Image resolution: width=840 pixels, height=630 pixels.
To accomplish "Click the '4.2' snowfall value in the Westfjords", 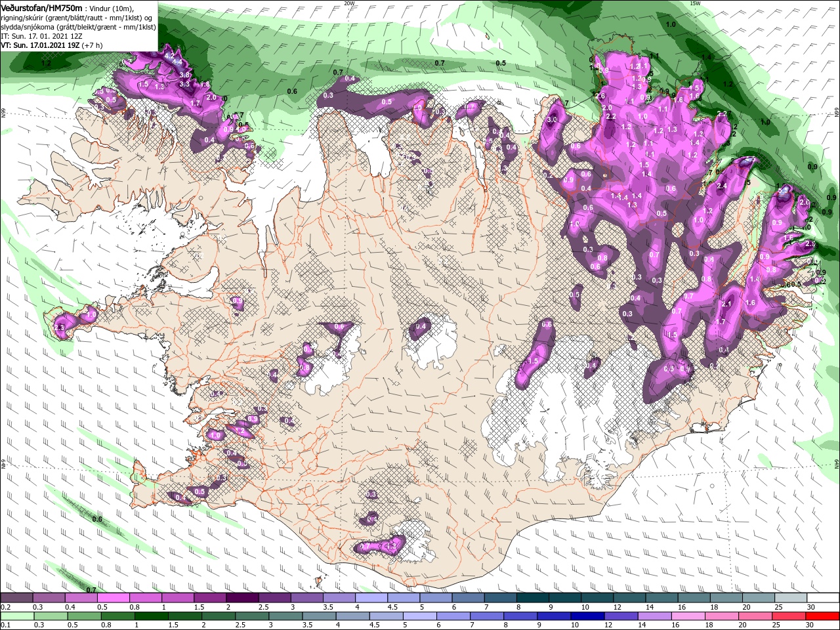I will [x=169, y=56].
